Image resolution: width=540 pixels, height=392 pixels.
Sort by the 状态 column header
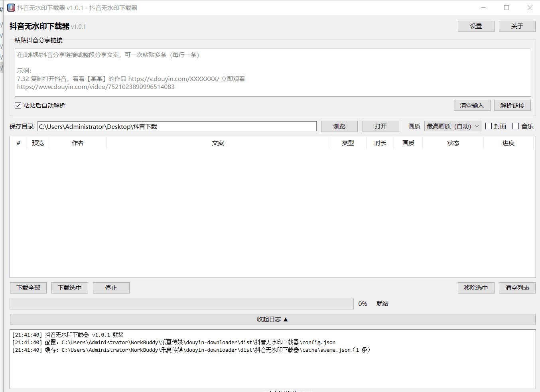453,143
